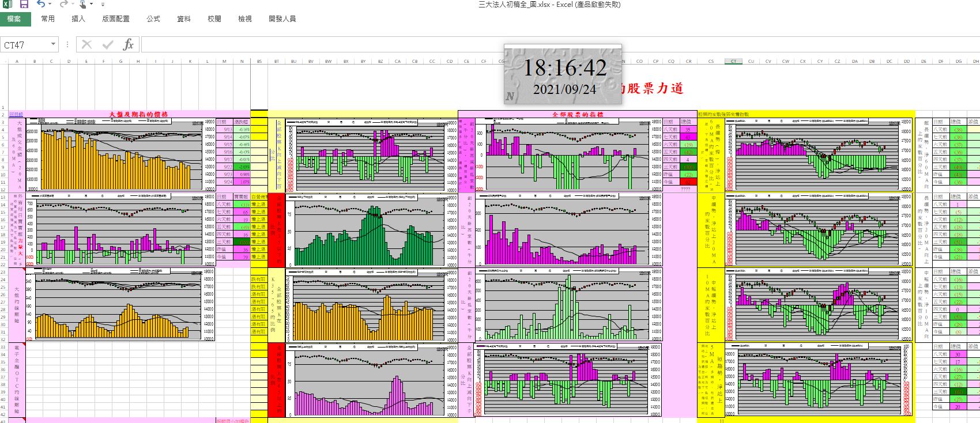The image size is (980, 423).
Task: Click the ???? cell below 今值
Action: click(x=686, y=190)
